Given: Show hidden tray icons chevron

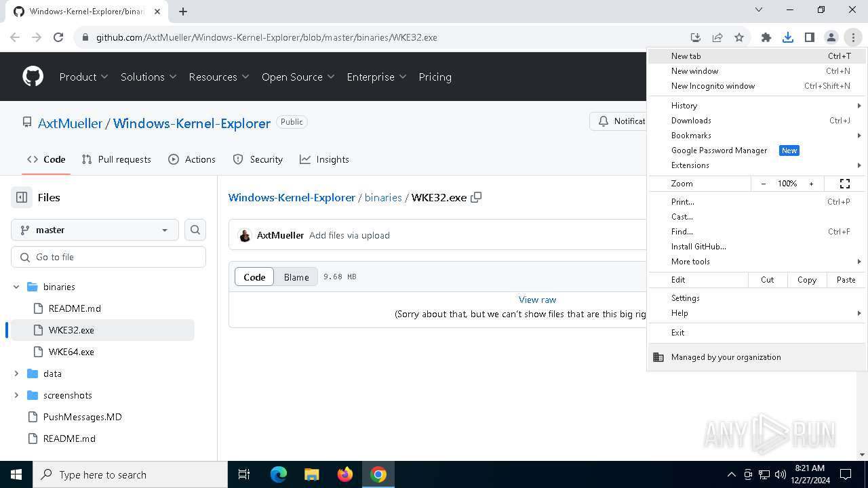Looking at the screenshot, I should coord(731,474).
